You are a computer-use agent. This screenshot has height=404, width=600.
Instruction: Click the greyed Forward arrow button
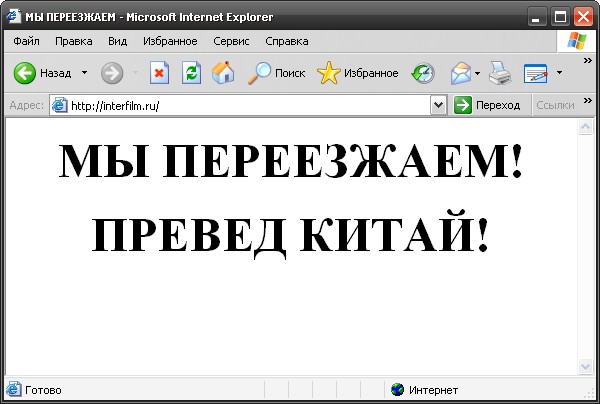[112, 73]
